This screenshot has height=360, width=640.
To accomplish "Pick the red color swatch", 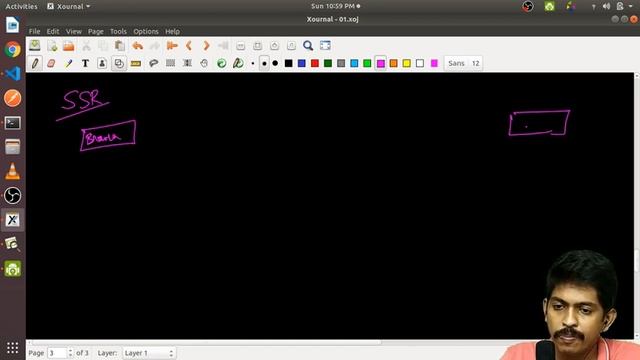I will 315,63.
